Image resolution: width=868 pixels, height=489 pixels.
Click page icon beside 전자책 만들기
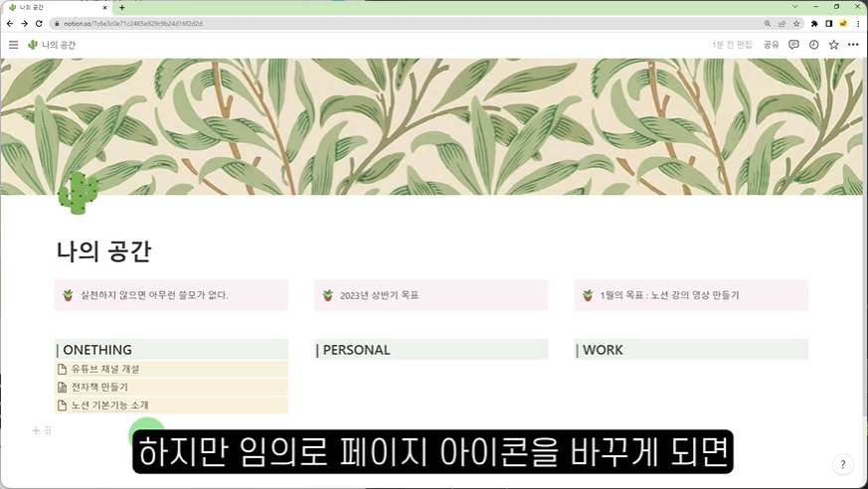62,388
